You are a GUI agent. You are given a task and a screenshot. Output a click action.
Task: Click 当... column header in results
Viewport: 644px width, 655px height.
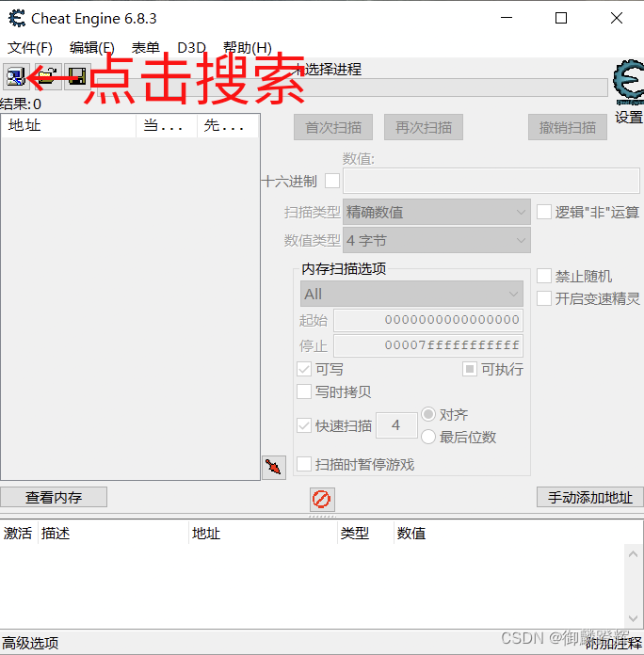[167, 125]
